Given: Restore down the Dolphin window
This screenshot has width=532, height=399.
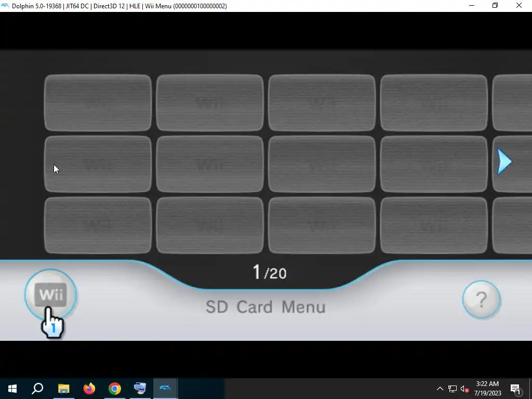Looking at the screenshot, I should coord(495,5).
